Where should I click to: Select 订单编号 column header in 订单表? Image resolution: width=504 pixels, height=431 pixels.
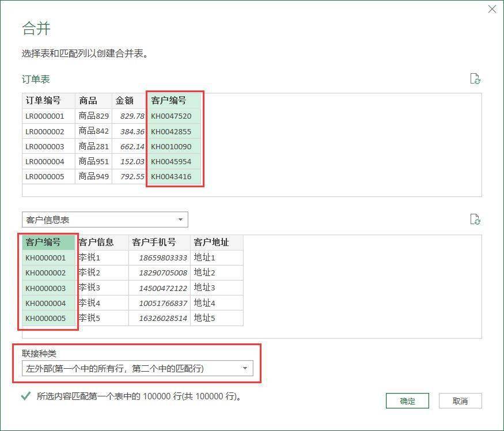click(x=48, y=101)
